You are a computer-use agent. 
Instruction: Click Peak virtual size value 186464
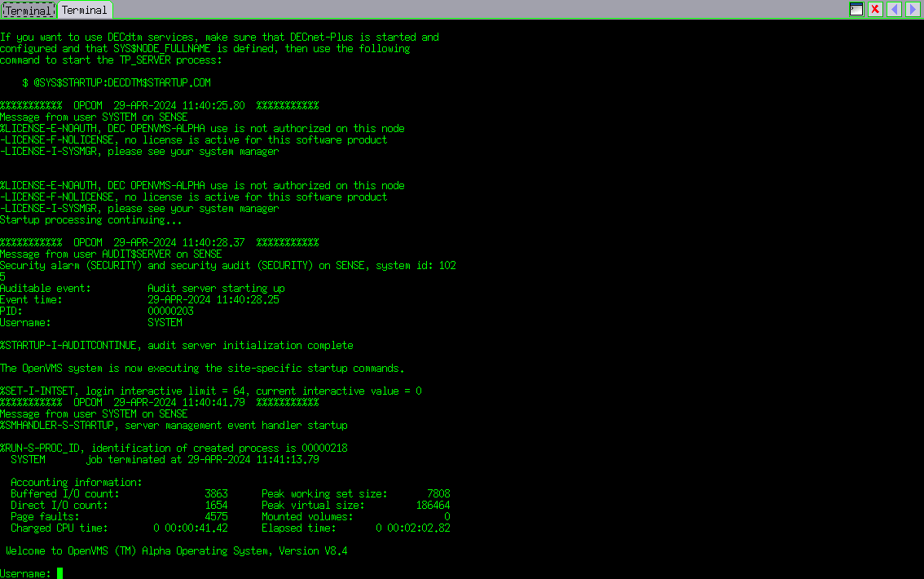tap(433, 506)
